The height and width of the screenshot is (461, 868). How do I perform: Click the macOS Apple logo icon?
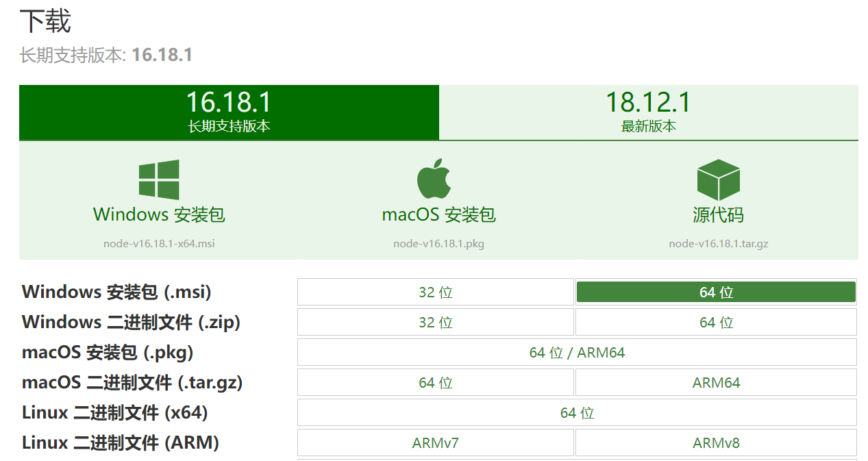tap(435, 179)
